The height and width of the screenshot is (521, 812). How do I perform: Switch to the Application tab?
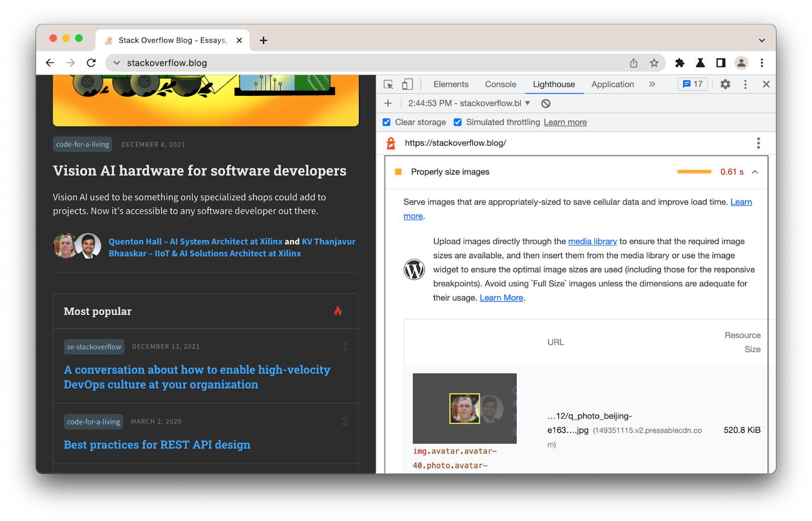tap(613, 84)
